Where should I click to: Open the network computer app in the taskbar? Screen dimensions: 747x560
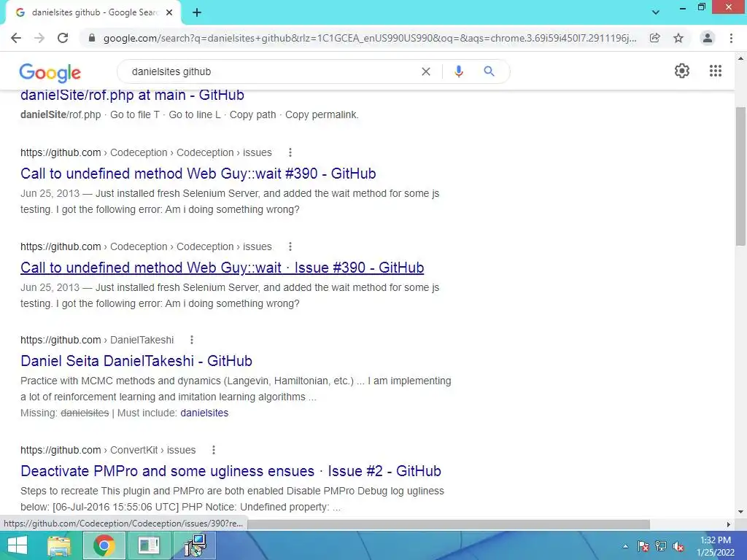(196, 545)
